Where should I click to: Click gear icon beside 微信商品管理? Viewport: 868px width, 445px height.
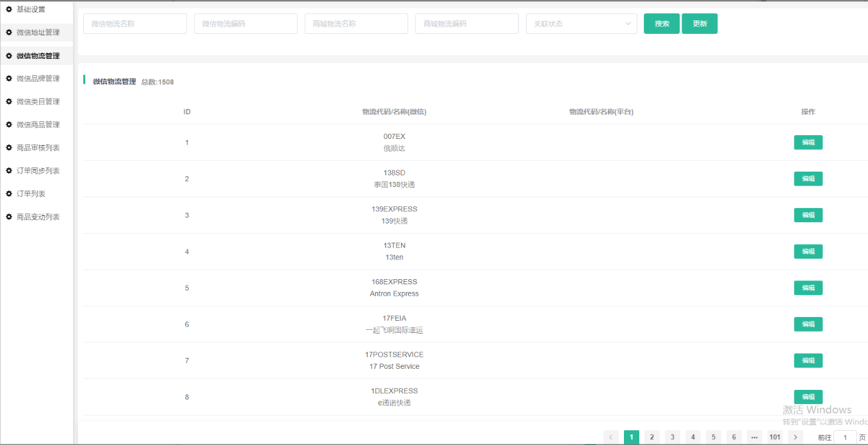[9, 124]
